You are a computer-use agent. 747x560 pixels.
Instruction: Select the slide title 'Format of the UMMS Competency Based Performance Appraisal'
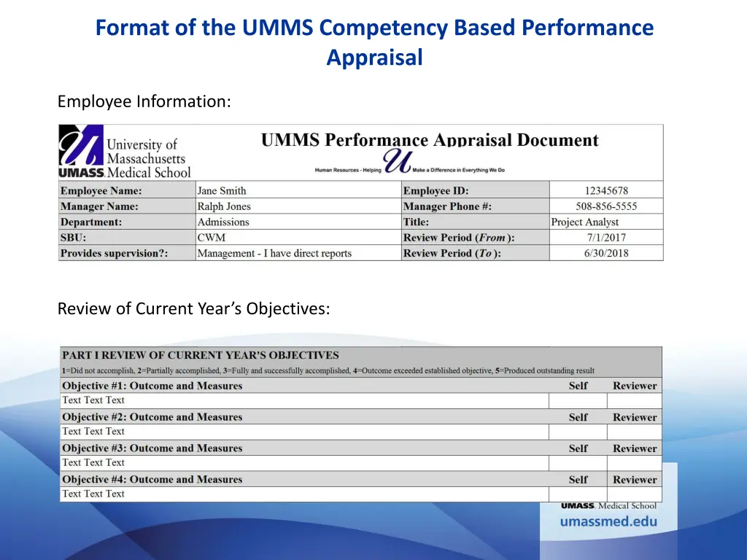click(x=374, y=42)
